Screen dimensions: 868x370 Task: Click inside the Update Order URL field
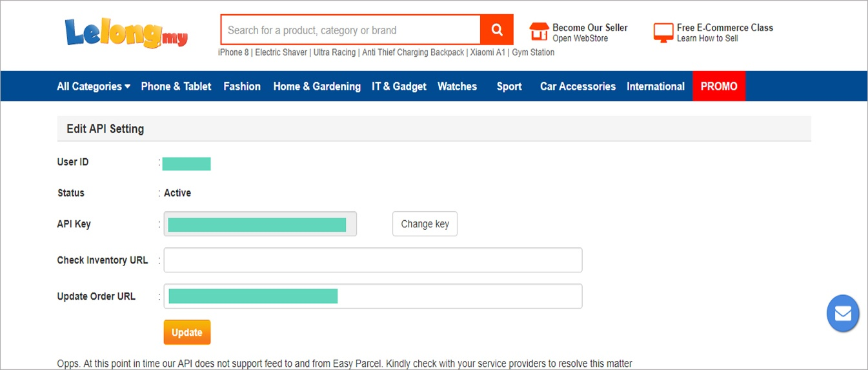coord(373,296)
